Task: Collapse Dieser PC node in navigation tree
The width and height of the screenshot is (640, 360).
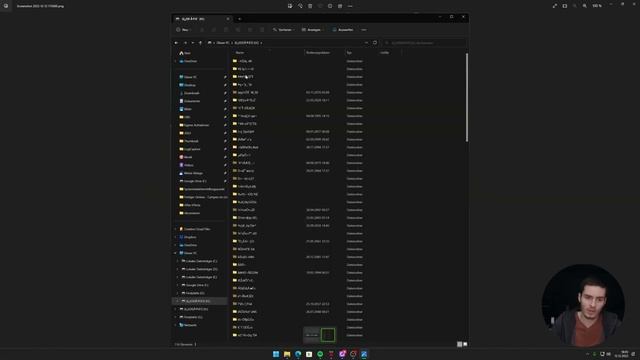Action: (176, 253)
